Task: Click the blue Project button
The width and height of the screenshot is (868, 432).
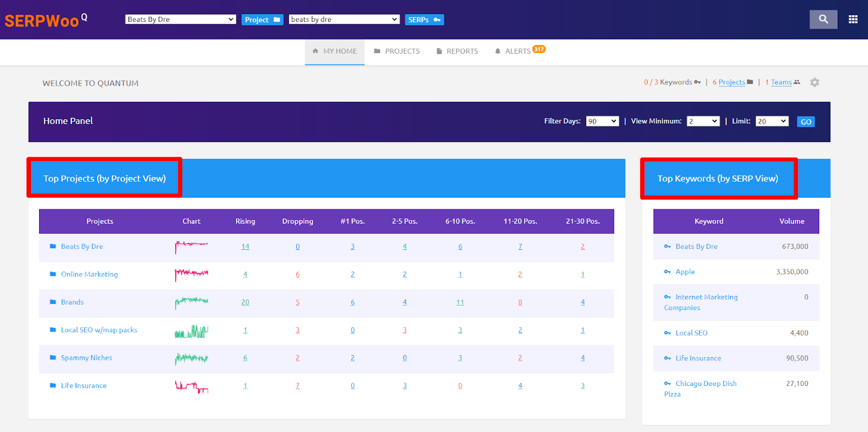Action: coord(263,20)
